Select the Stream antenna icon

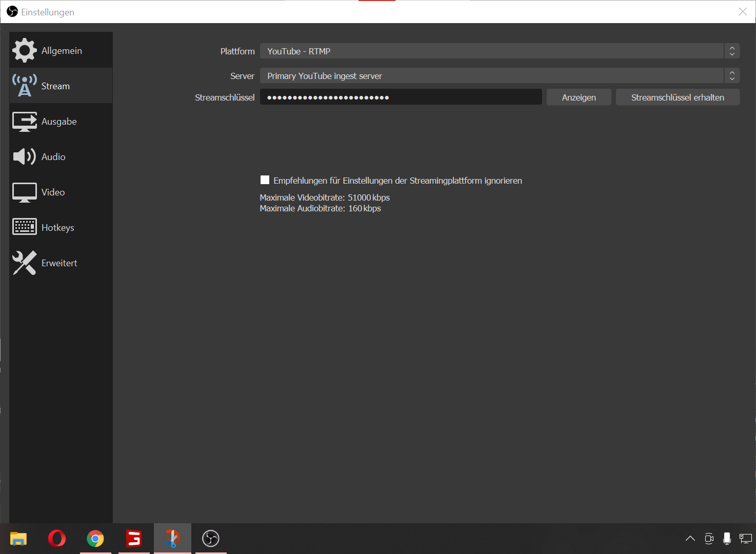click(x=25, y=86)
